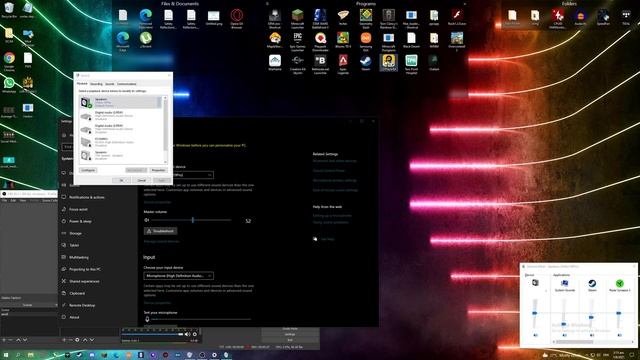Switch to Recording tab in Sound dialog
This screenshot has width=640, height=360.
pyautogui.click(x=96, y=84)
